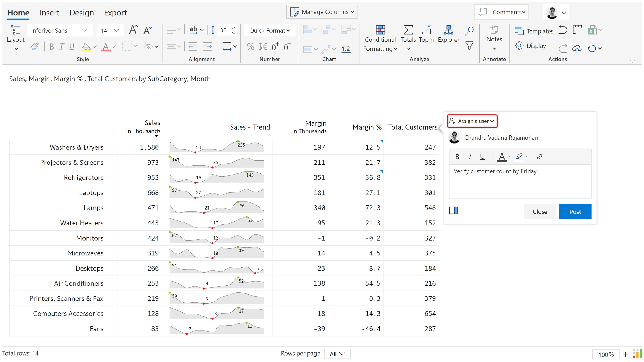Click the format painter brush icon

[34, 46]
